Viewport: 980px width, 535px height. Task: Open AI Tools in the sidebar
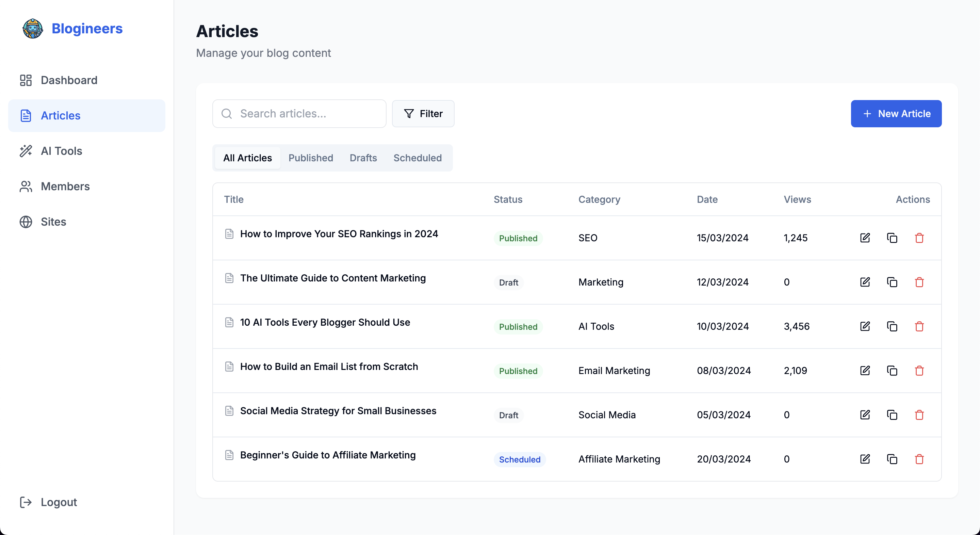61,151
